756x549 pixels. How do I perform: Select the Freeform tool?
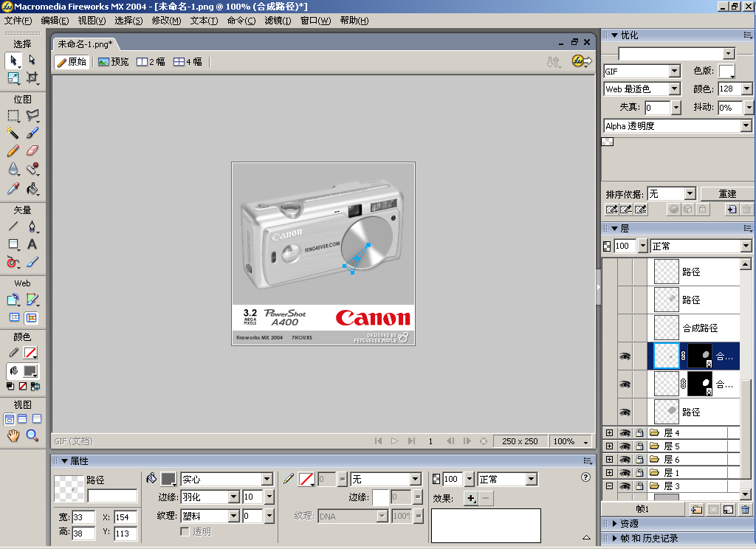tap(13, 262)
